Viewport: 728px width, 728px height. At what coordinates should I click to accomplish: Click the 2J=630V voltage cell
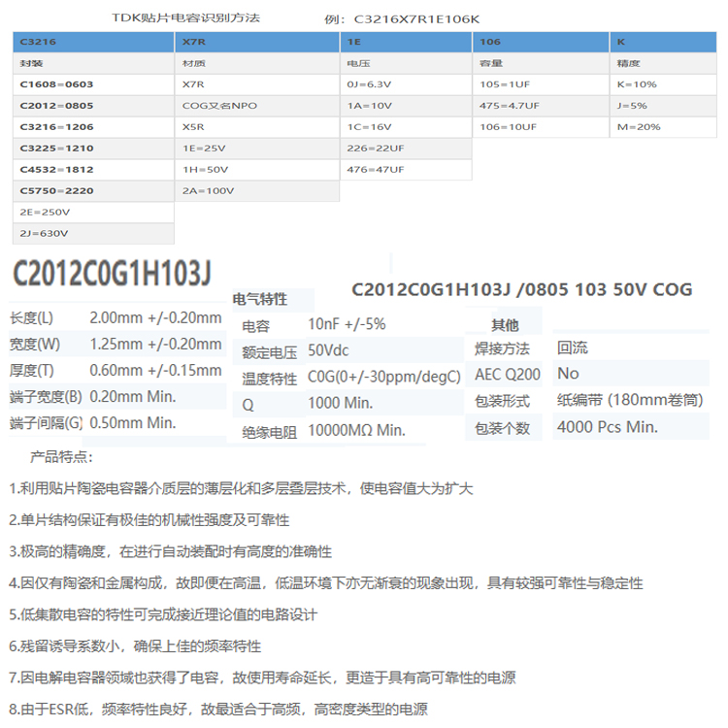[45, 233]
